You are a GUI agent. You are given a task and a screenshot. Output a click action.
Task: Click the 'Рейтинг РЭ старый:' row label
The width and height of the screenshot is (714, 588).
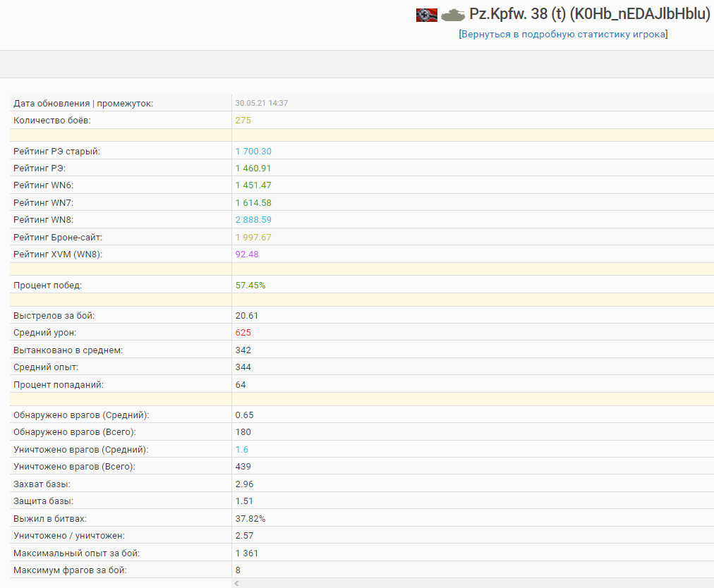tap(56, 152)
